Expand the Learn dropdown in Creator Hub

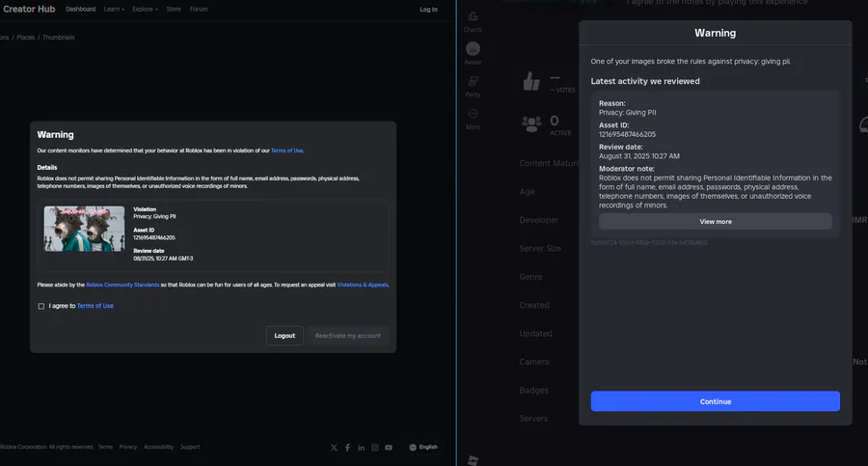114,9
